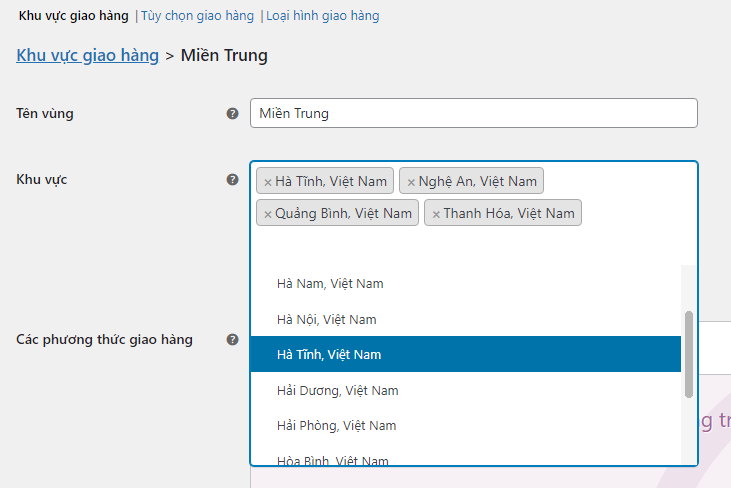
Task: Choose Hà Nội, Việt Nam option
Action: (327, 320)
